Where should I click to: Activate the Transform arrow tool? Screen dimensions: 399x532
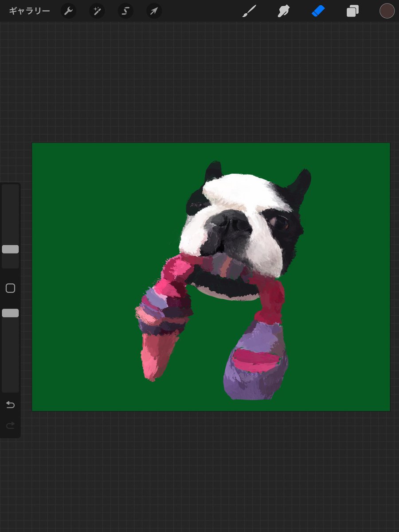pyautogui.click(x=154, y=11)
